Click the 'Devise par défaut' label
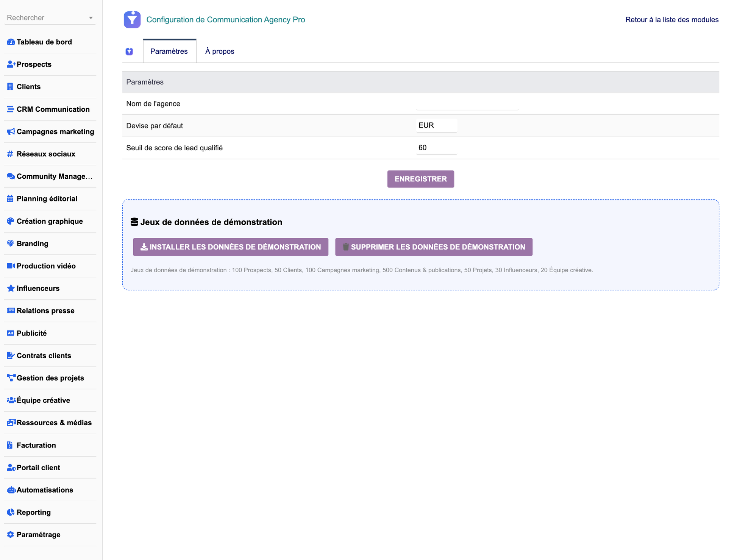The image size is (737, 560). (155, 126)
